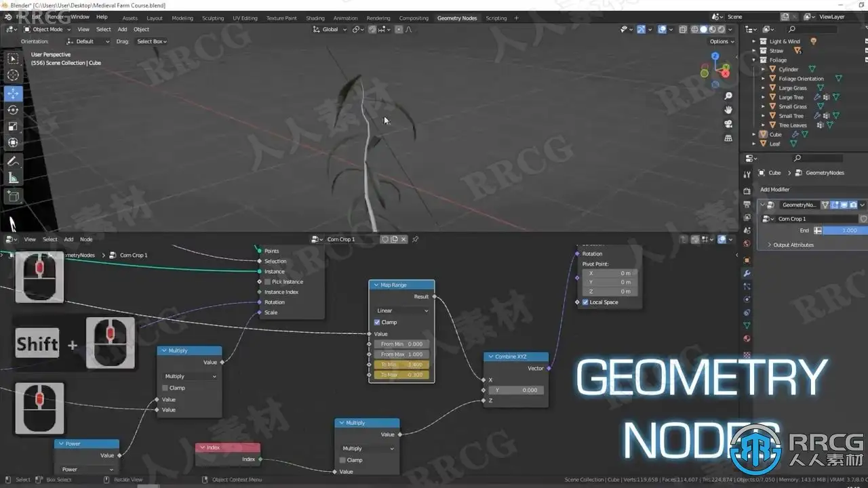Open the Select Box drag dropdown
The width and height of the screenshot is (868, 488).
(152, 41)
